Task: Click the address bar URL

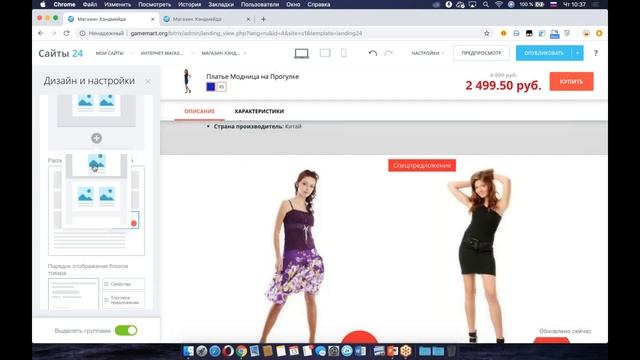Action: [x=246, y=33]
